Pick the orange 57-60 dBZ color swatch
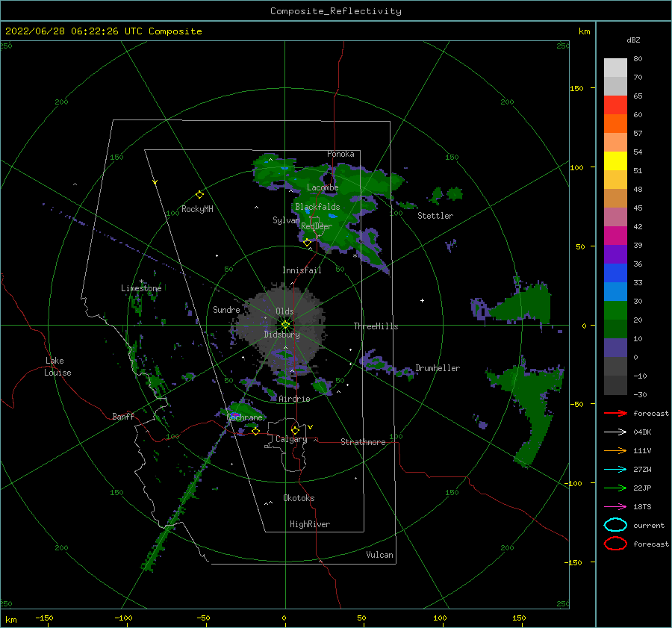 click(x=615, y=124)
